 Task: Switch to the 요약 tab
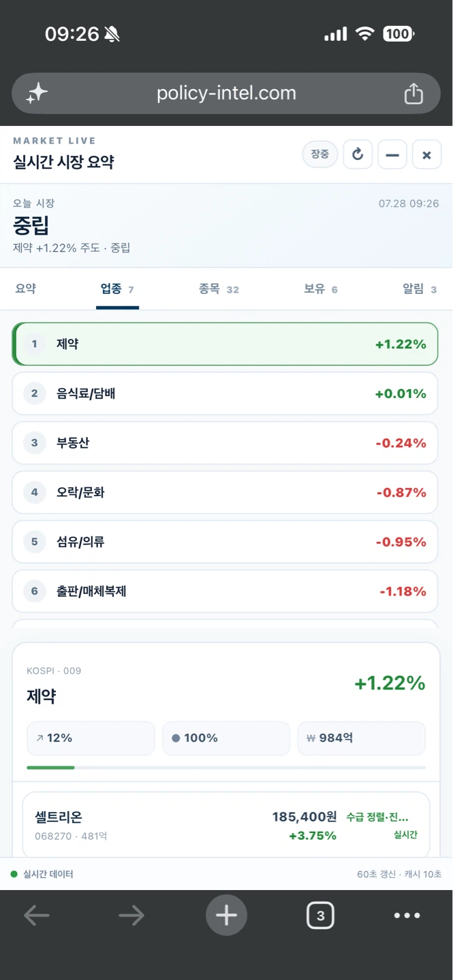pos(26,289)
